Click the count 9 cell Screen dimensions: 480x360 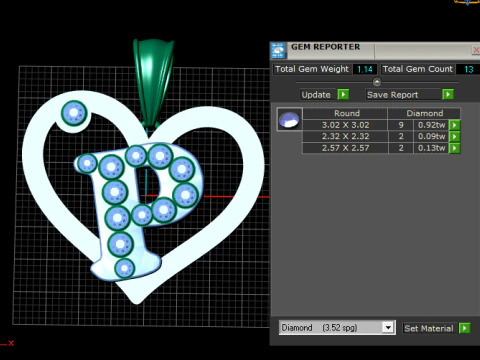(401, 125)
